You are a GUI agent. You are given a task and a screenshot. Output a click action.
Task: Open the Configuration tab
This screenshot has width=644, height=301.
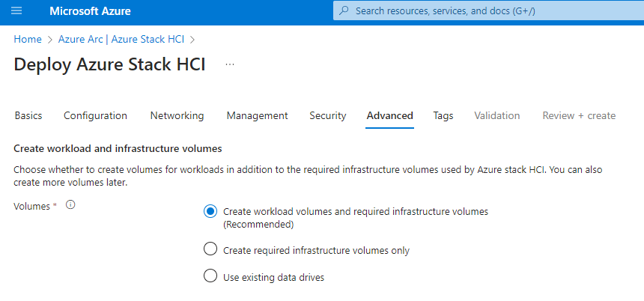(95, 115)
